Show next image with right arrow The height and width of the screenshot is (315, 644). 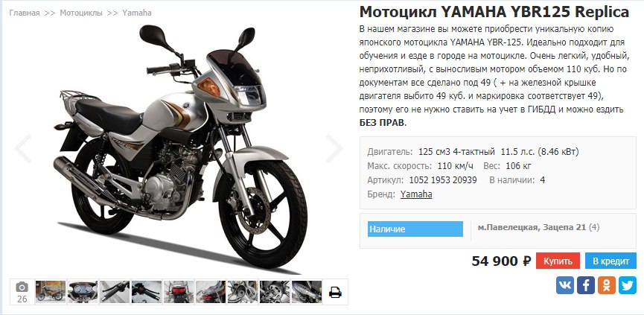334,148
